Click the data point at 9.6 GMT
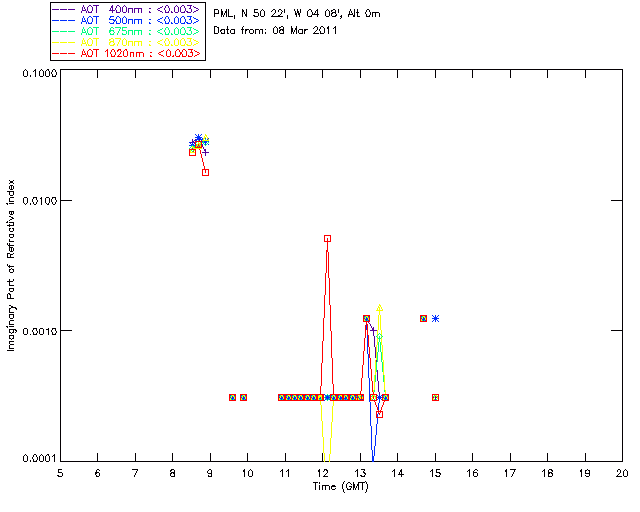The height and width of the screenshot is (512, 640). point(232,397)
